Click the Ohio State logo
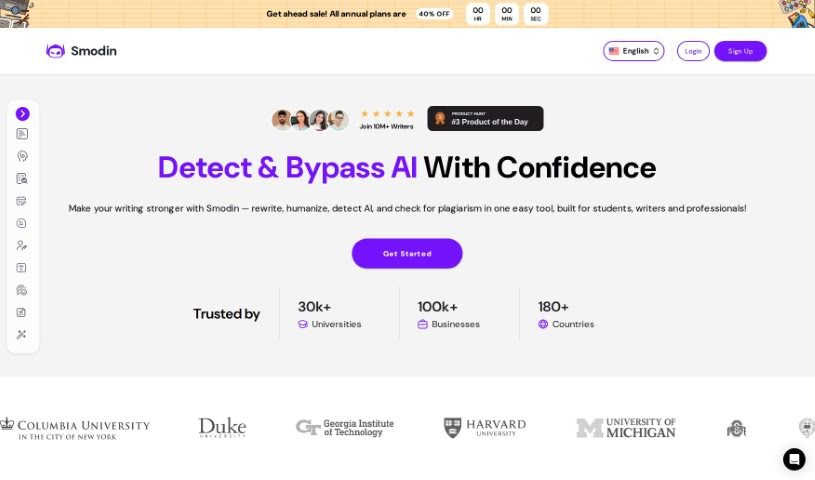The height and width of the screenshot is (480, 815). point(736,429)
